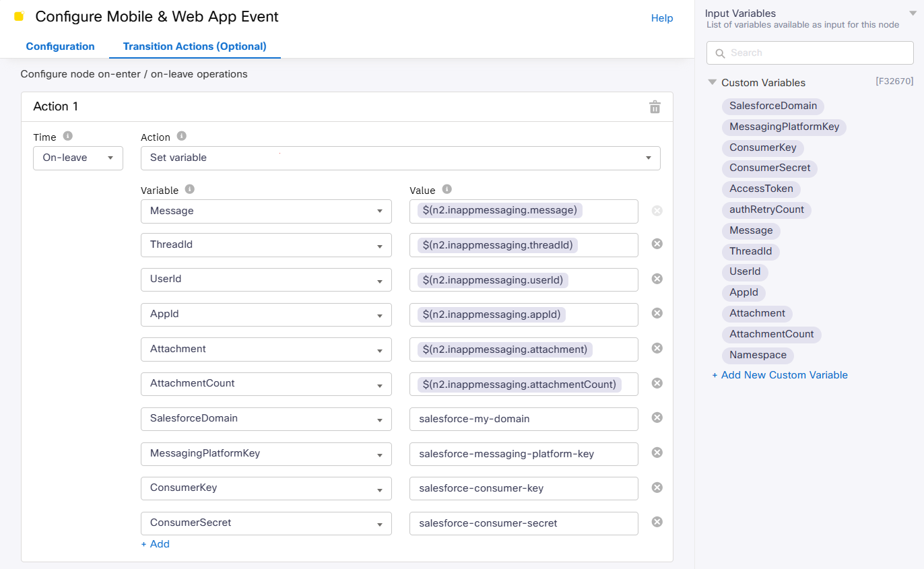Screen dimensions: 924x569
Task: Open the On-leave time dropdown
Action: 78,158
